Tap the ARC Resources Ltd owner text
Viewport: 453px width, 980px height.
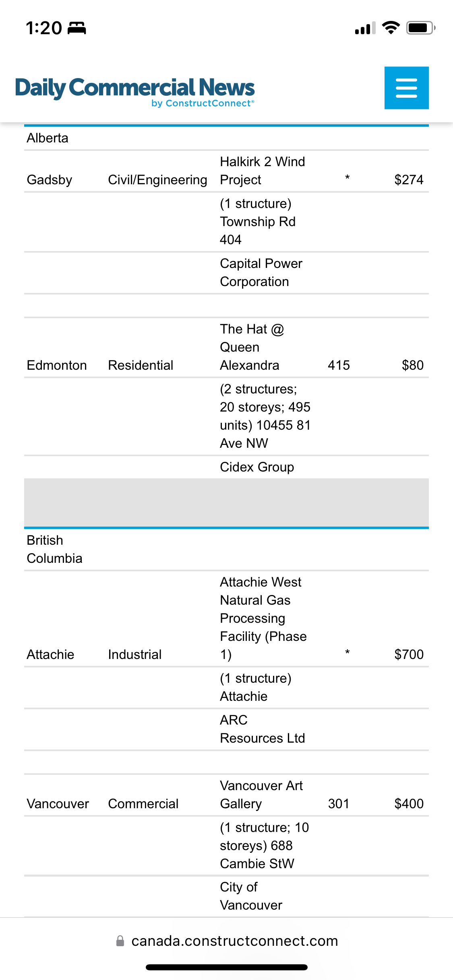tap(262, 729)
